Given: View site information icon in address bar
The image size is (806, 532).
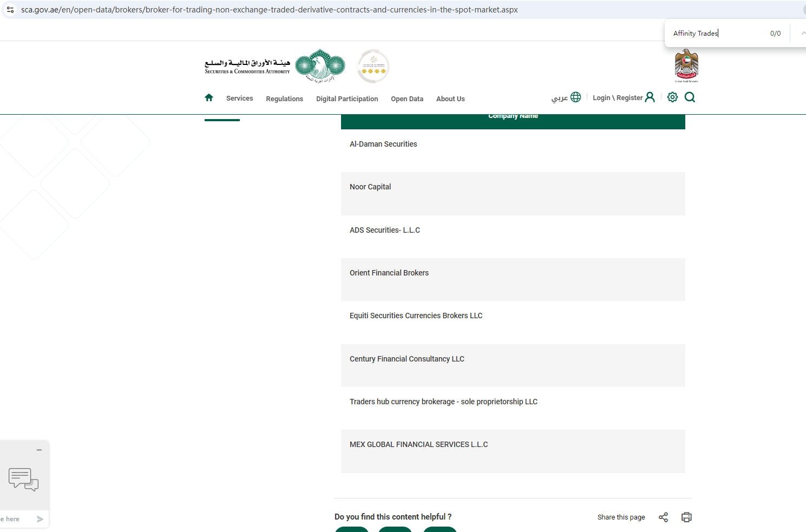Looking at the screenshot, I should pos(10,10).
